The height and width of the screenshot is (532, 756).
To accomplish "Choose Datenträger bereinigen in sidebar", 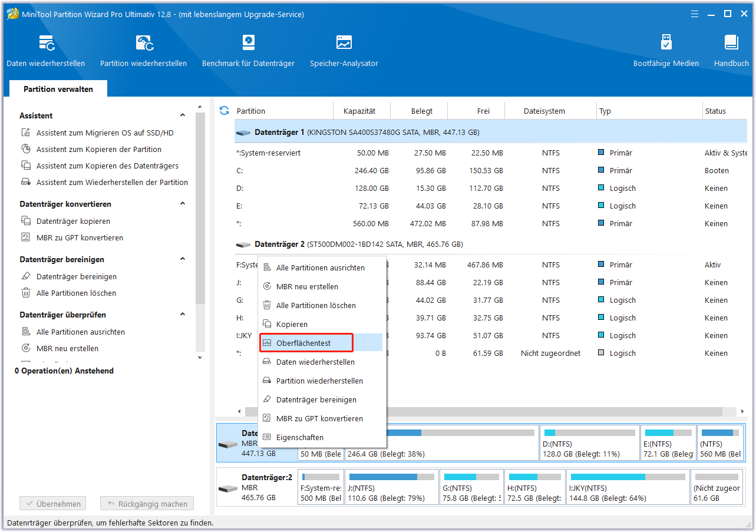I will pos(76,277).
